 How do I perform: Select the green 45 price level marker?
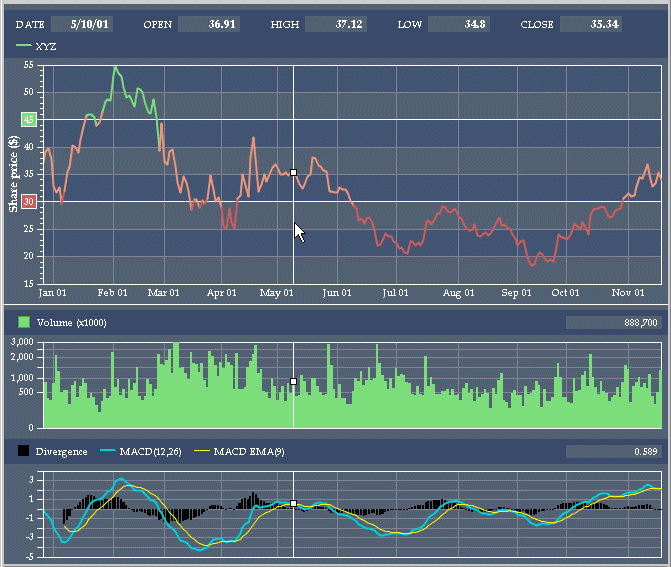tap(28, 119)
